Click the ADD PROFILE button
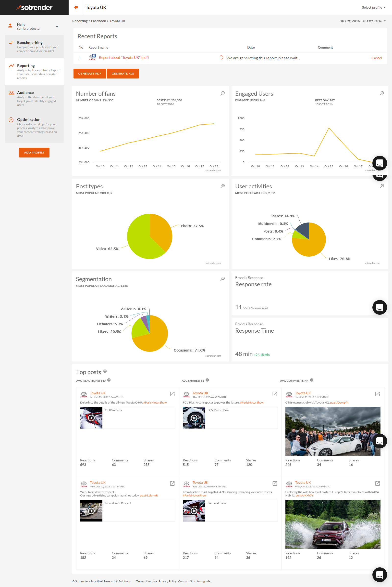392x587 pixels. coord(34,152)
